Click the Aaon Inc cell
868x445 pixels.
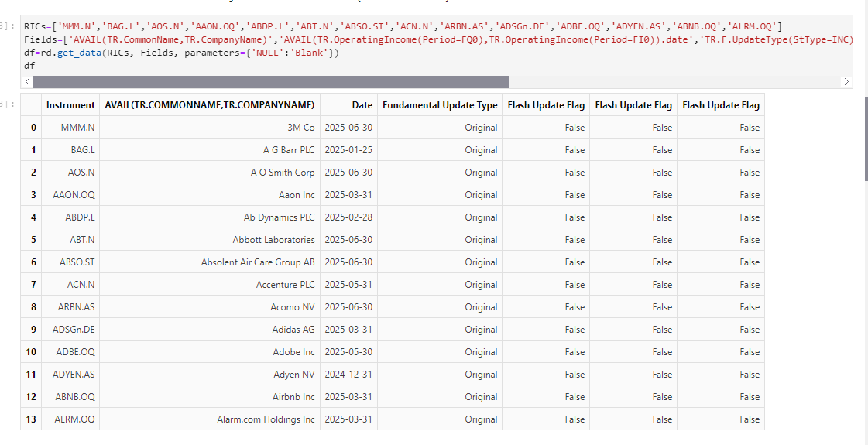pos(209,195)
